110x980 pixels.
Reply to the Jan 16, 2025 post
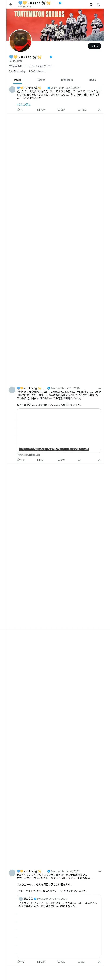(x=20, y=110)
